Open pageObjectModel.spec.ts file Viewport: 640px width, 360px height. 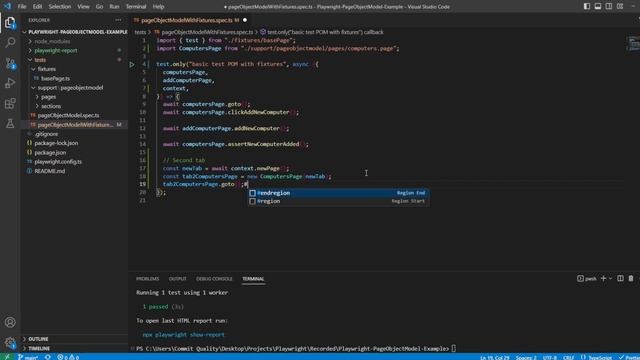68,116
